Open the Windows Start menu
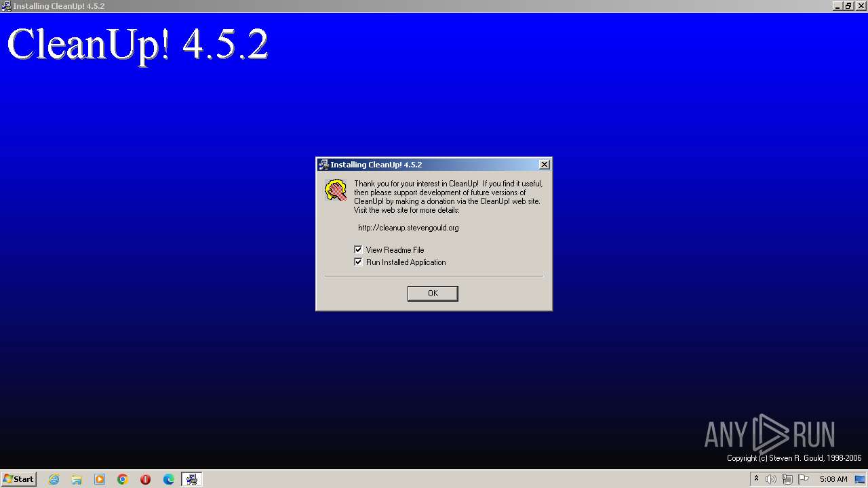The height and width of the screenshot is (488, 868). click(18, 479)
